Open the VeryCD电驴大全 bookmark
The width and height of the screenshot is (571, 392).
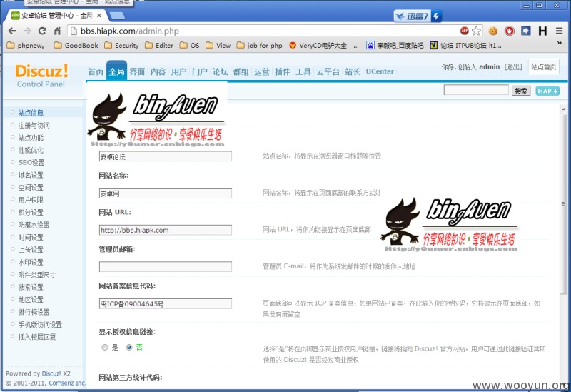tap(324, 46)
